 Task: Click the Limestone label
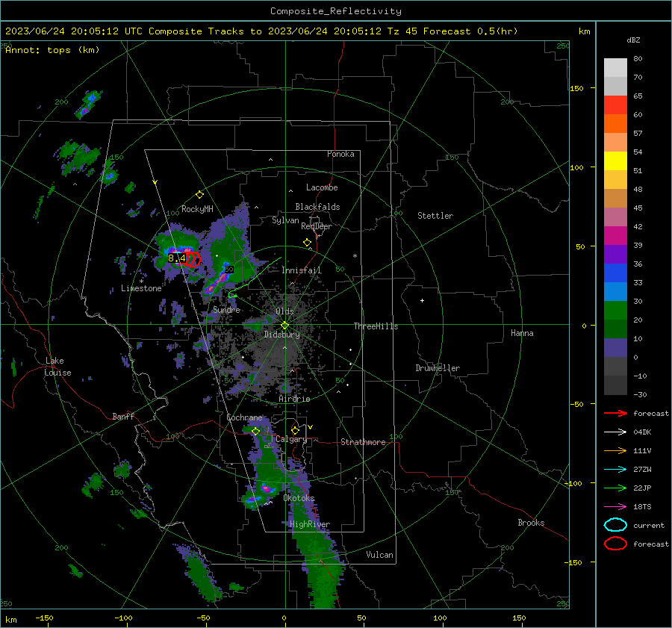[141, 288]
